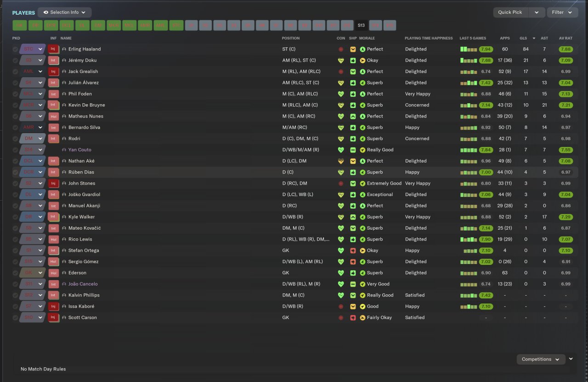Click Kevin De Bruyne's Int status icon
The height and width of the screenshot is (382, 588).
pos(53,105)
